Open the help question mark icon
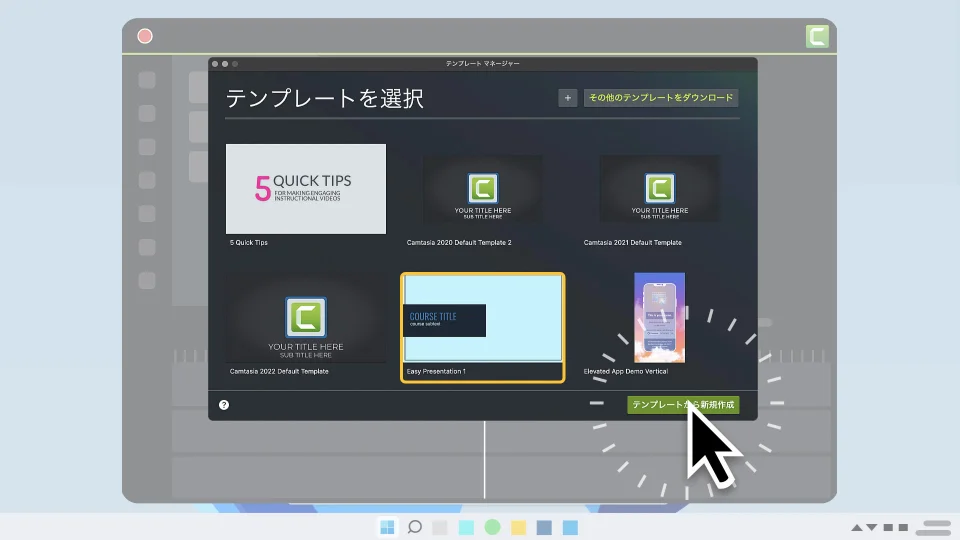The image size is (960, 540). 224,405
